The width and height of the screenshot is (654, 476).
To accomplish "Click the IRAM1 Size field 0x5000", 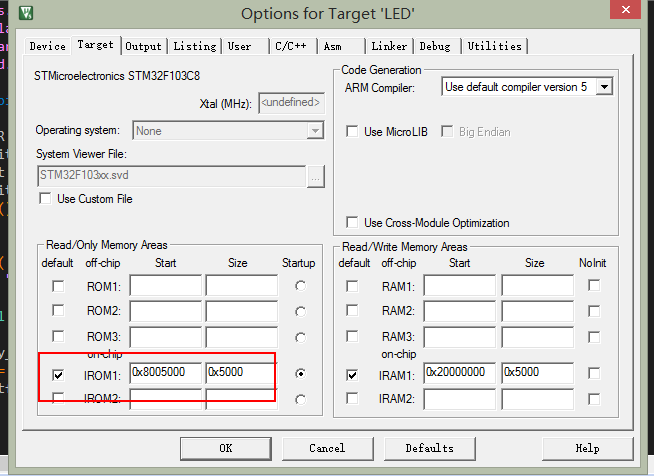I will 538,373.
